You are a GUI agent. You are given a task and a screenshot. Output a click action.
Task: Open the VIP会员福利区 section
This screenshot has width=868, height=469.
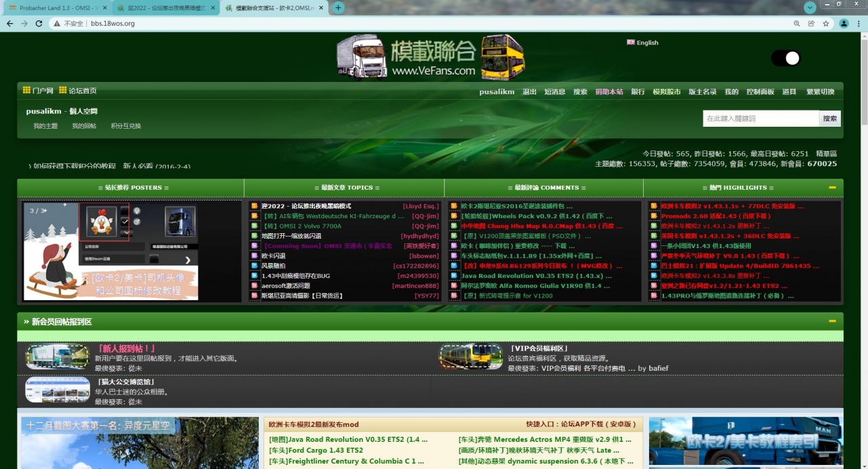[x=540, y=348]
